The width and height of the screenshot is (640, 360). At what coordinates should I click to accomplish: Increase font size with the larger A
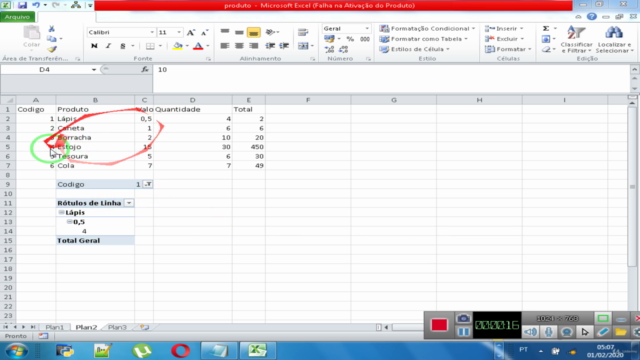click(x=191, y=33)
